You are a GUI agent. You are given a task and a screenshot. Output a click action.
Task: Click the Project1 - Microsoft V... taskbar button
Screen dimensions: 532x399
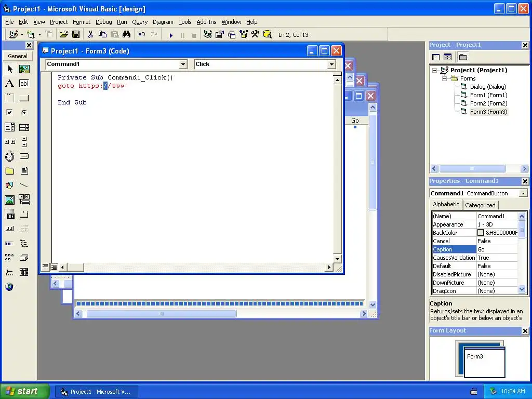96,392
